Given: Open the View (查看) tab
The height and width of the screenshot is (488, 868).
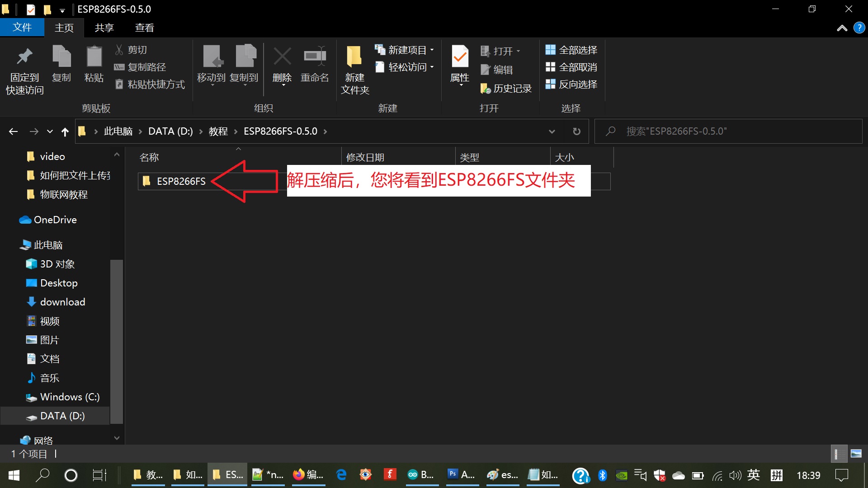Looking at the screenshot, I should (144, 28).
